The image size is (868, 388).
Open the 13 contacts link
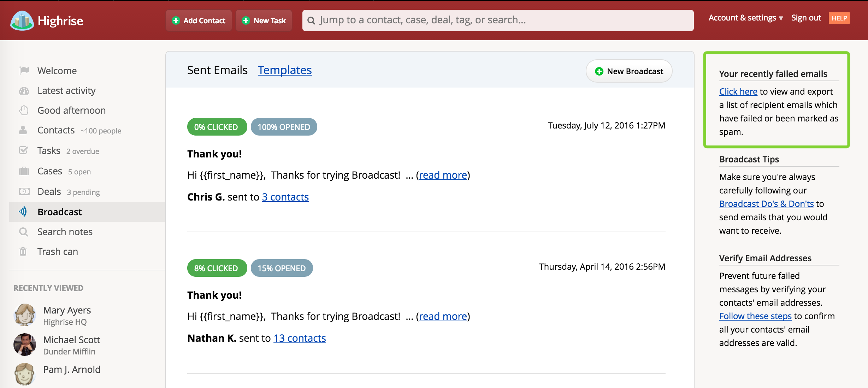(300, 338)
